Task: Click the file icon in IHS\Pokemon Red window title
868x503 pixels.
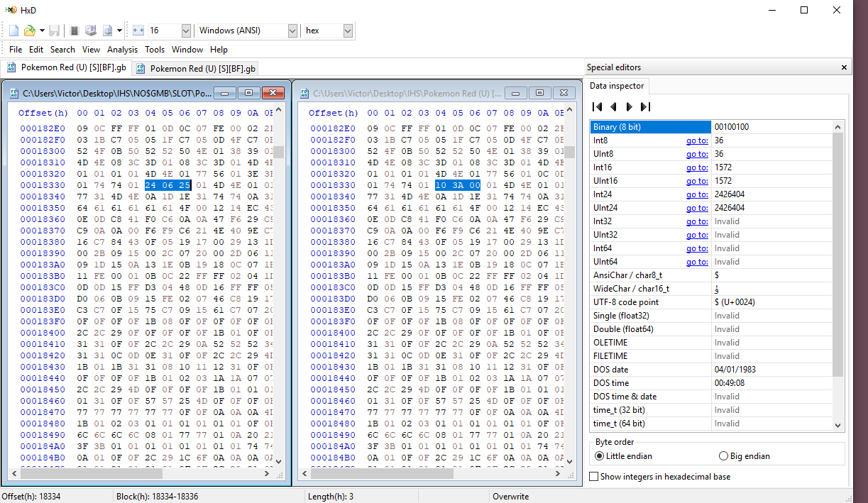Action: tap(304, 93)
